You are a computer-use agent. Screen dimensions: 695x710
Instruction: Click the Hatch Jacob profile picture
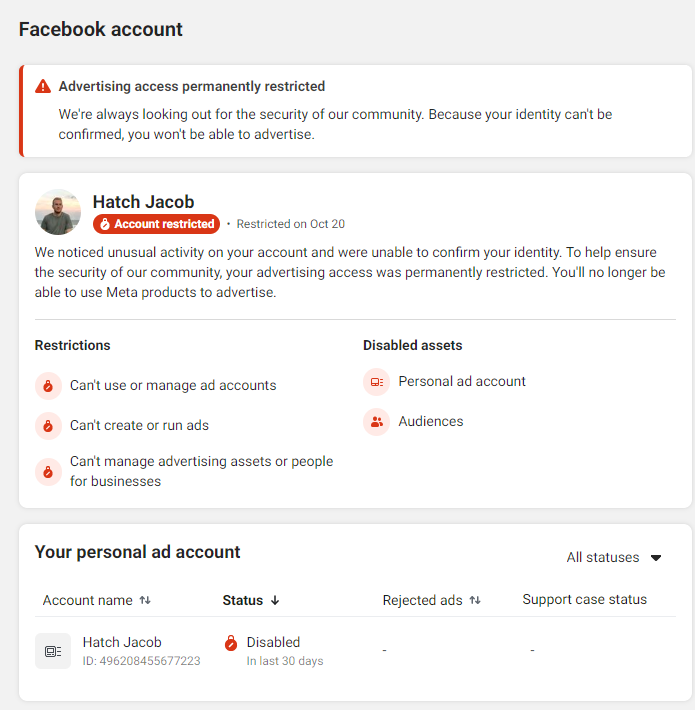(x=58, y=212)
